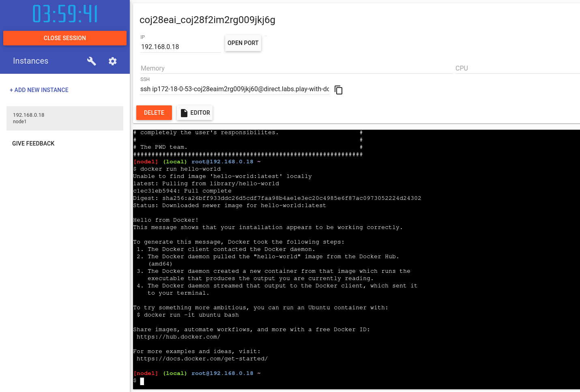Click 'c1ec31eb5944: Pull complete' line
Image resolution: width=580 pixels, height=392 pixels.
pyautogui.click(x=183, y=191)
